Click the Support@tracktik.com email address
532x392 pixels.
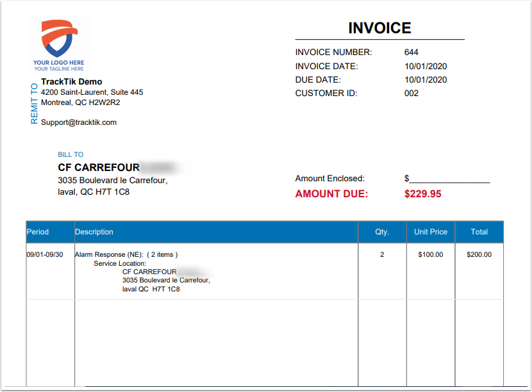pyautogui.click(x=79, y=122)
